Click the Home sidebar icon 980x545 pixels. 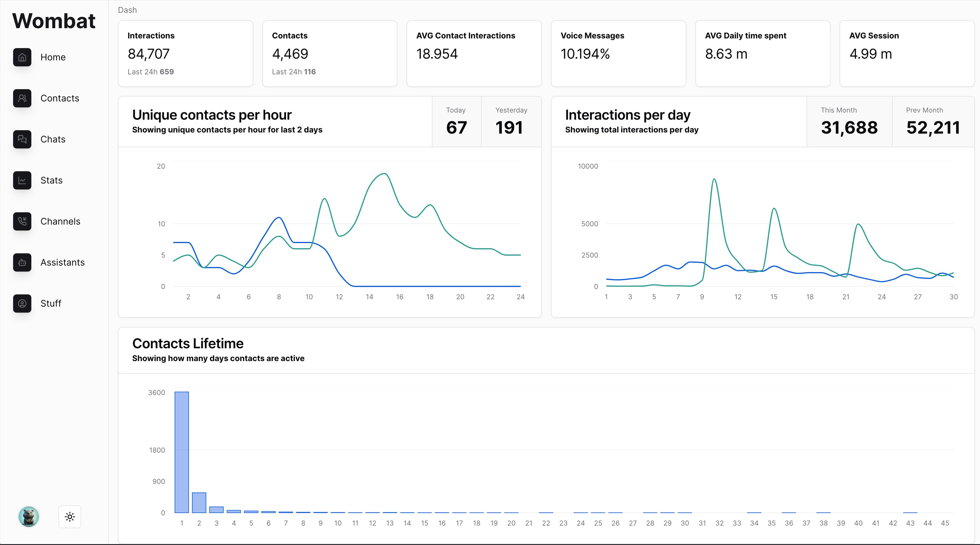(x=22, y=57)
